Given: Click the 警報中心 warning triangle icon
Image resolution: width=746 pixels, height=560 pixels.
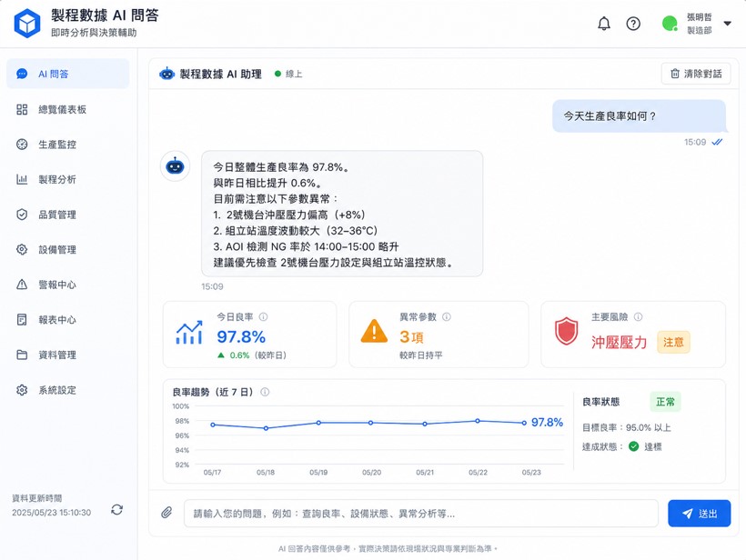Looking at the screenshot, I should tap(22, 285).
